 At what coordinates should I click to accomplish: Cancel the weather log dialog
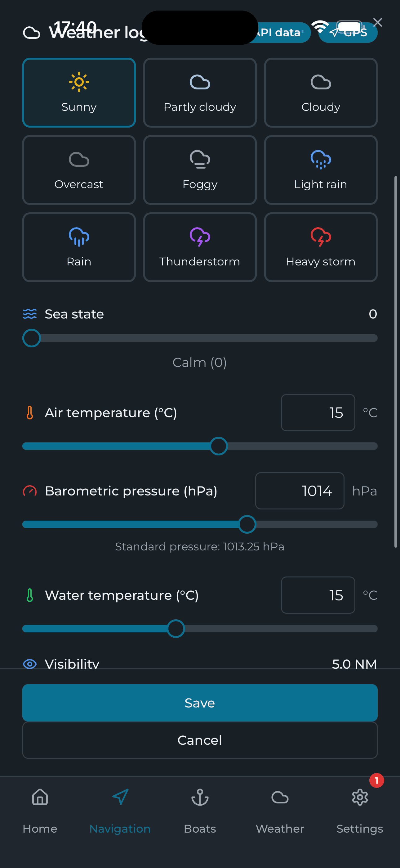coord(200,740)
